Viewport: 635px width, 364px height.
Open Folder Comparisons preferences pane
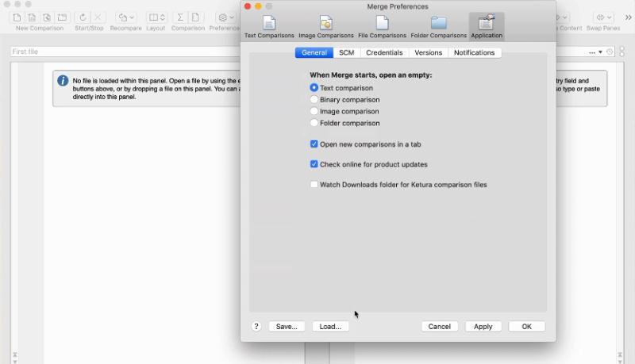tap(439, 27)
